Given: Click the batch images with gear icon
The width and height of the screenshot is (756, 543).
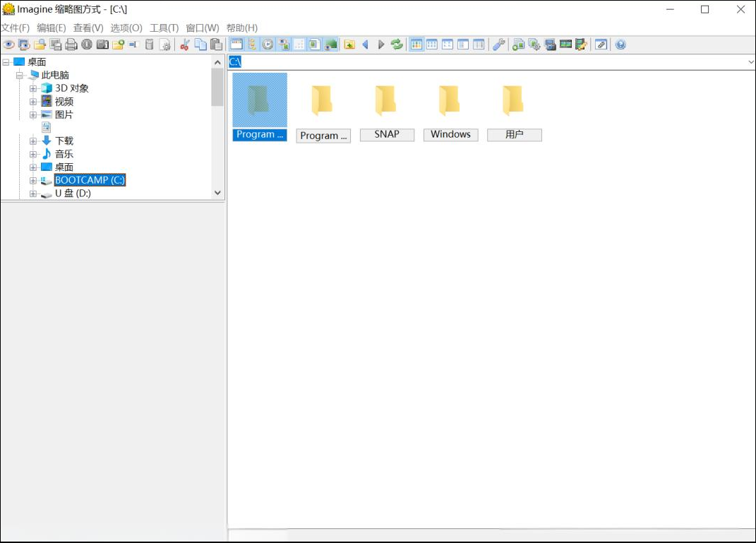Looking at the screenshot, I should pos(534,45).
